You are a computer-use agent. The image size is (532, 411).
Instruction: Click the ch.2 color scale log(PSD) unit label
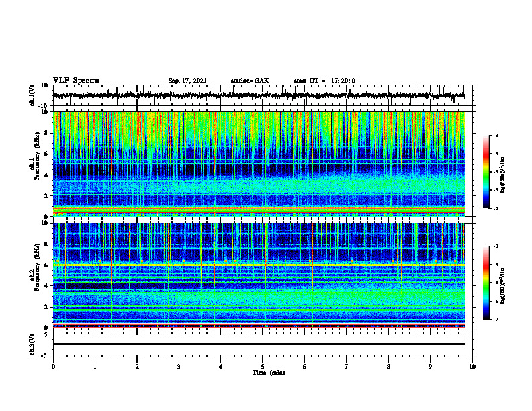(x=504, y=286)
